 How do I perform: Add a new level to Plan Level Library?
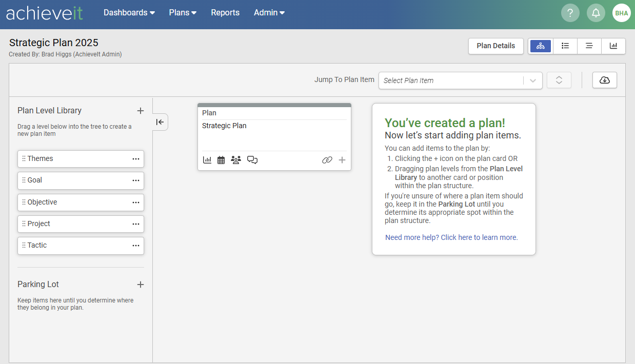[x=141, y=111]
